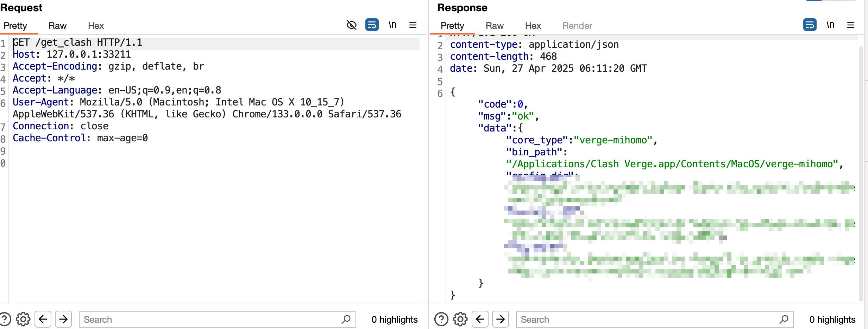868x329 pixels.
Task: Open Response search settings gear
Action: click(460, 319)
